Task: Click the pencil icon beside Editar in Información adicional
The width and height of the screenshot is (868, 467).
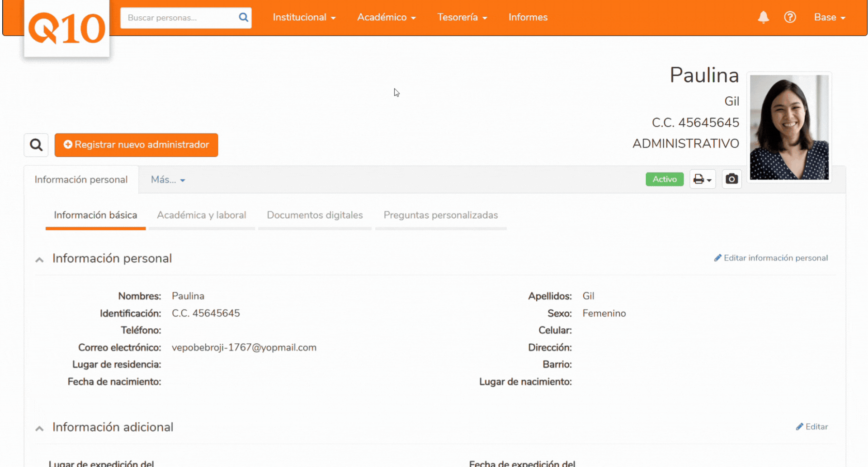Action: pyautogui.click(x=799, y=427)
